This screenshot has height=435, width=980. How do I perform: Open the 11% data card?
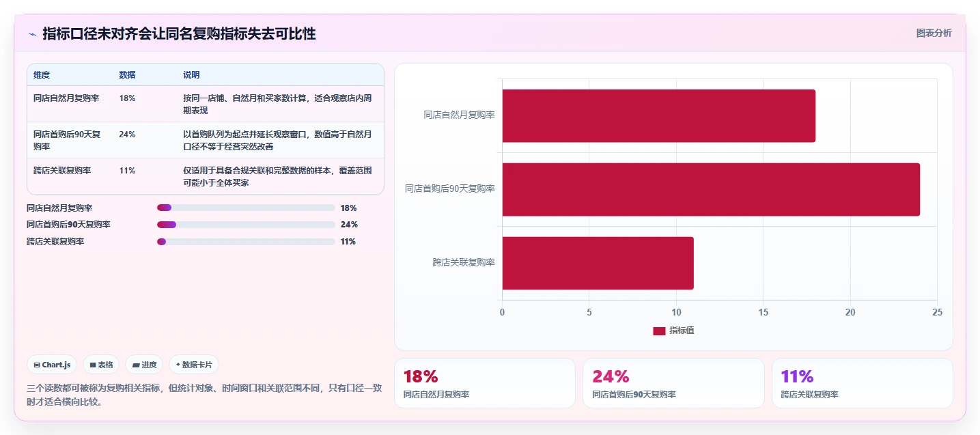click(863, 383)
